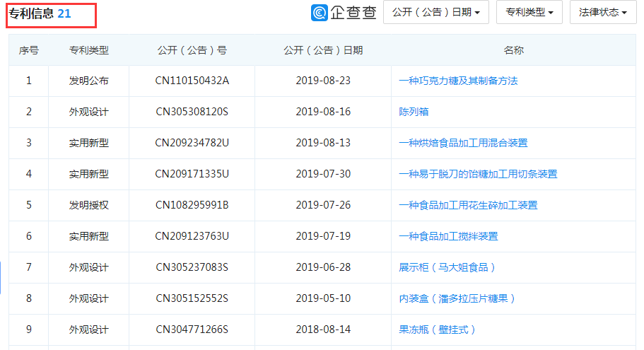Open patent link 一种巧克力糖及其制备方法
This screenshot has height=350, width=644.
458,81
